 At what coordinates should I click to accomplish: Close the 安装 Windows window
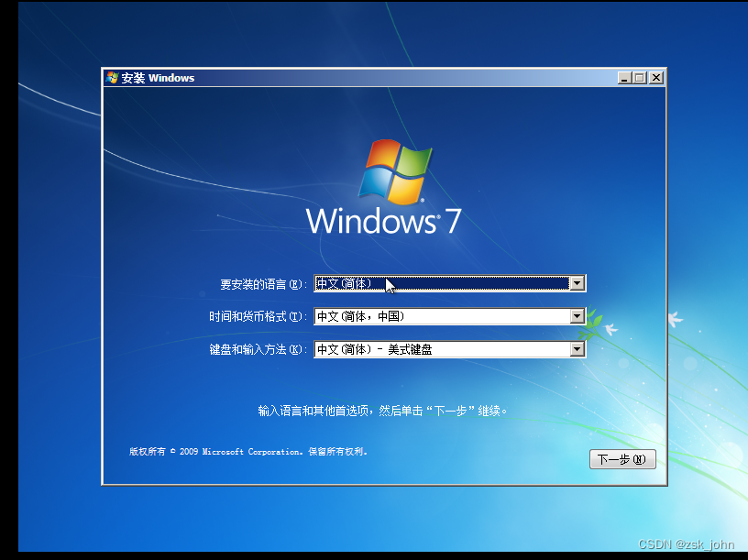[656, 78]
